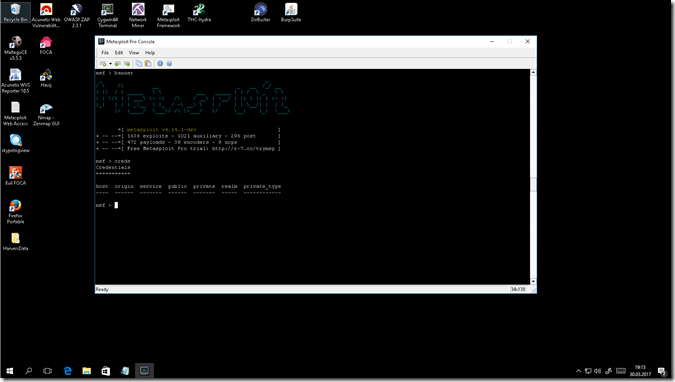Expand the hidden system tray icons chevron
Image resolution: width=675 pixels, height=382 pixels.
click(578, 371)
